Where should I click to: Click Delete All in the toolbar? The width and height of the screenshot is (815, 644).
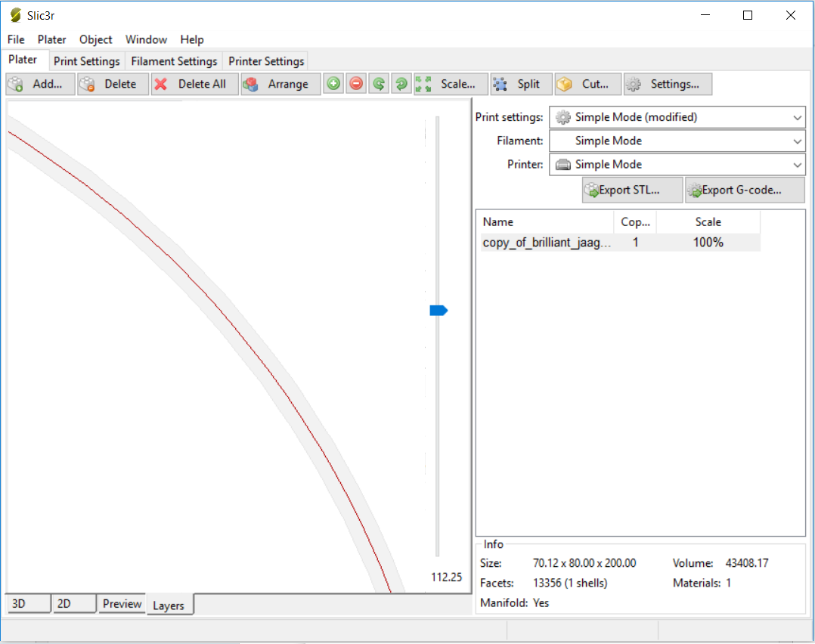tap(194, 84)
